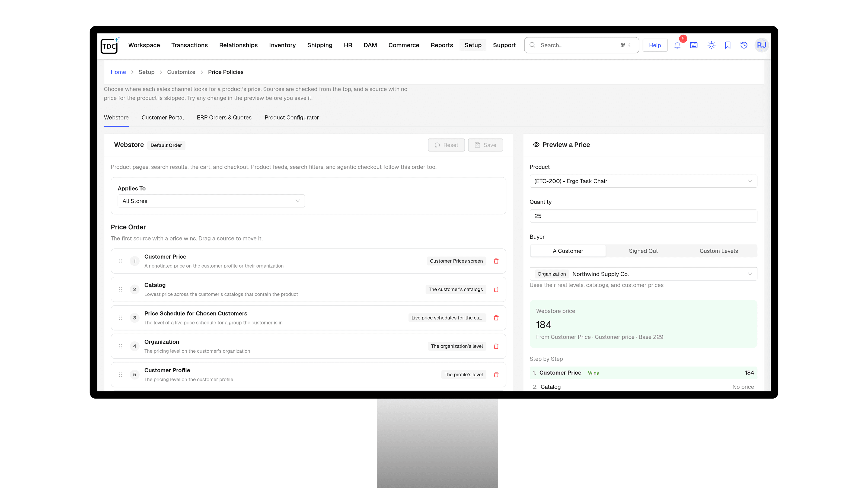Switch to the Customer Portal tab

click(162, 118)
